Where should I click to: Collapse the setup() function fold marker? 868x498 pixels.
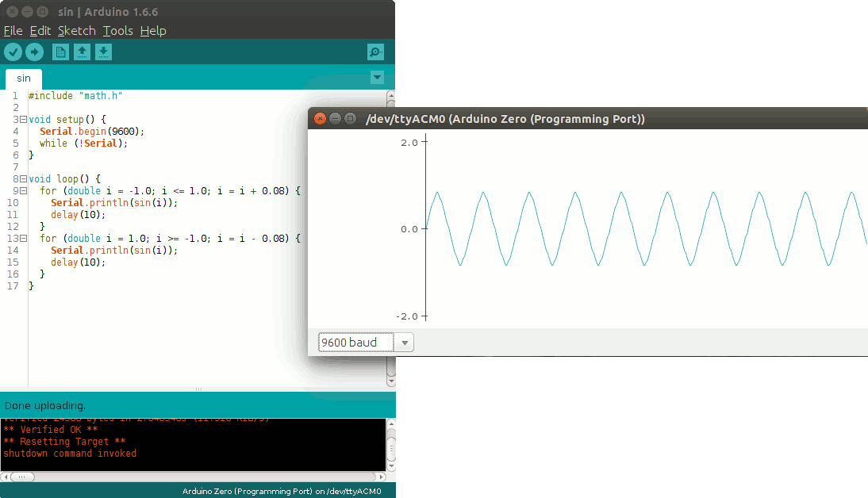[x=23, y=120]
